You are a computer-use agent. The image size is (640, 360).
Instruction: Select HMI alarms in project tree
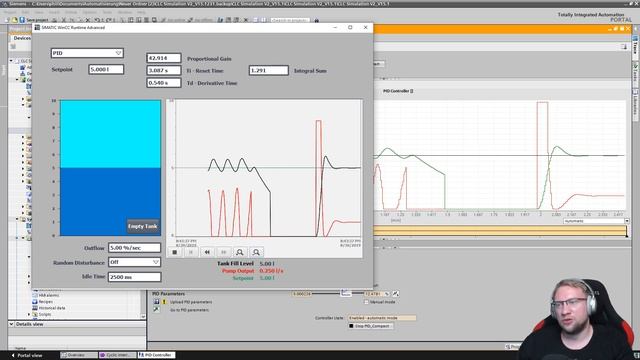click(x=49, y=295)
